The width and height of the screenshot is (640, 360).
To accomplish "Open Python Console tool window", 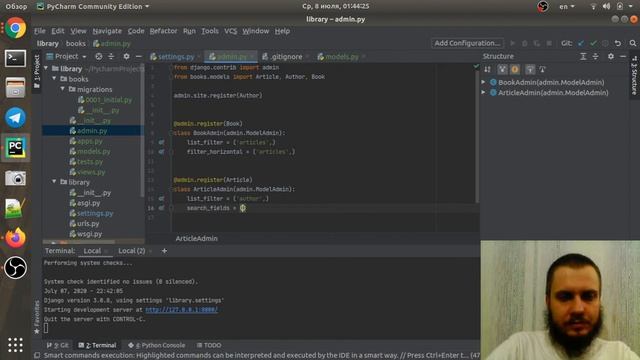I will pos(156,345).
